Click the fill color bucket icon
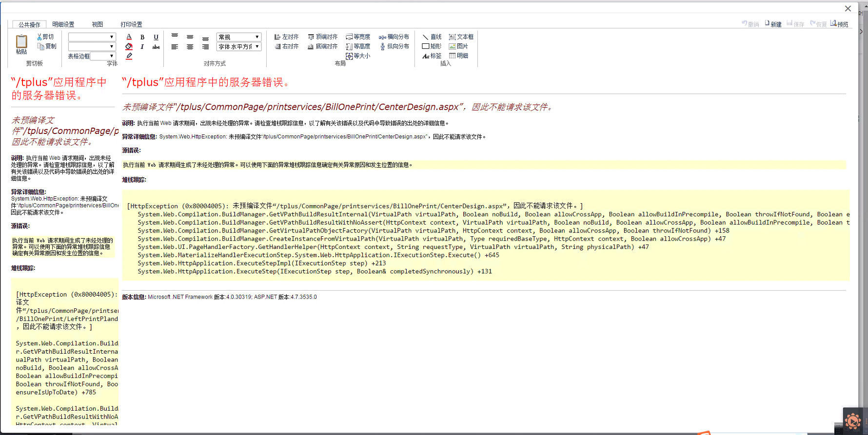This screenshot has width=868, height=435. pos(129,47)
